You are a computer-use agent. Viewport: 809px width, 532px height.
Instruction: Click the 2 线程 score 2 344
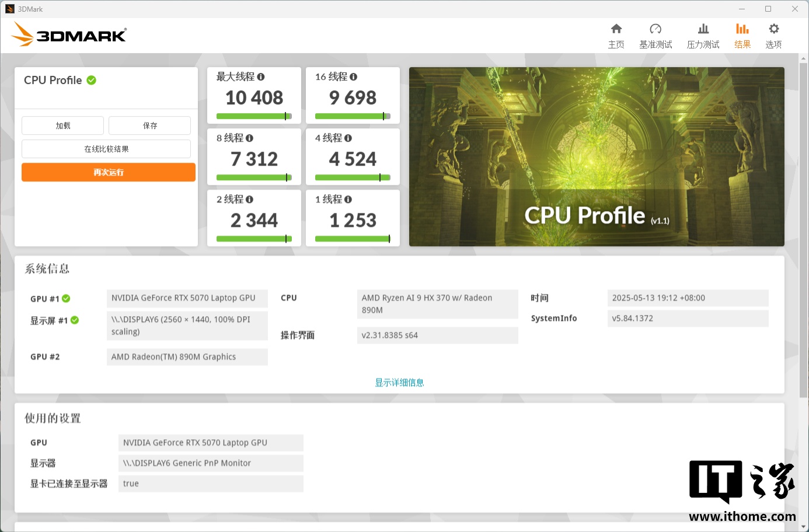coord(254,220)
